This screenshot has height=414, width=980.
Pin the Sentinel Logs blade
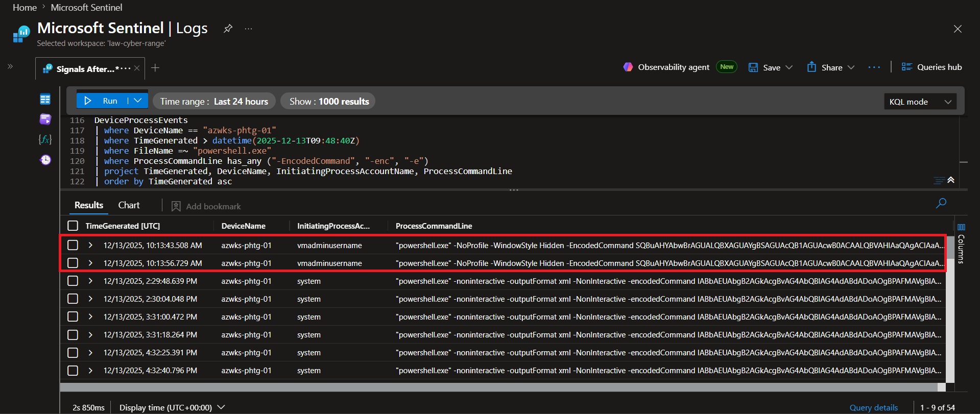pyautogui.click(x=228, y=29)
